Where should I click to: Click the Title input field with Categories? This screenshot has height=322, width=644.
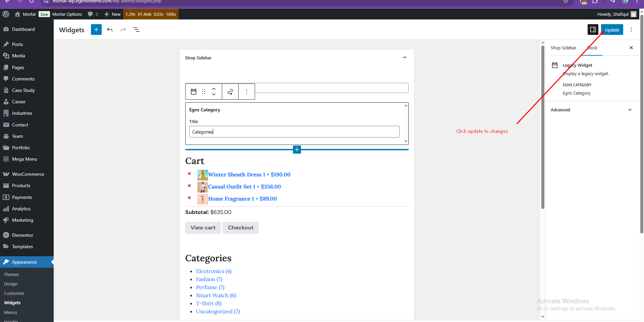coord(294,132)
